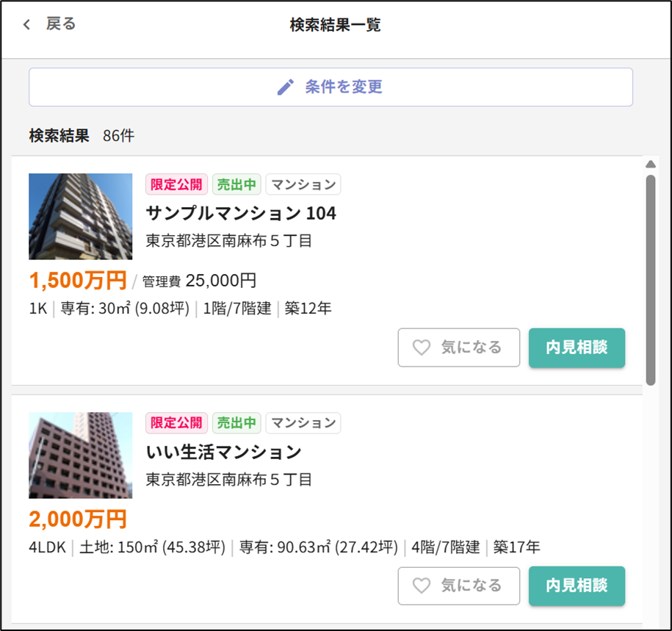The width and height of the screenshot is (672, 631).
Task: Click the マンション tag on サンプルマンション 104
Action: 303,184
